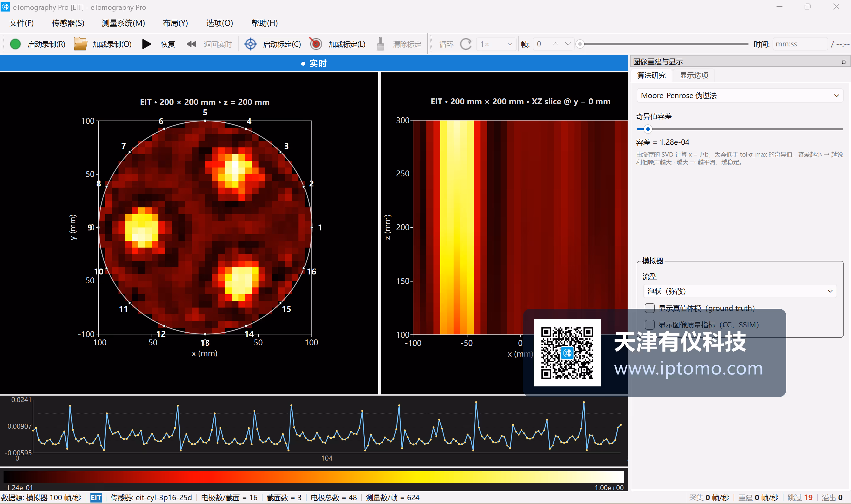Click the loop circular arrow icon
This screenshot has width=851, height=504.
pyautogui.click(x=466, y=44)
